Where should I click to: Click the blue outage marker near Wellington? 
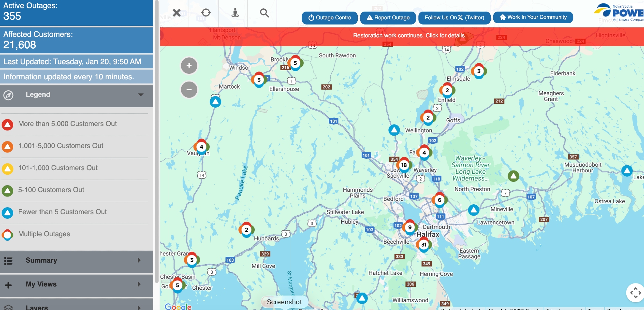pyautogui.click(x=394, y=130)
